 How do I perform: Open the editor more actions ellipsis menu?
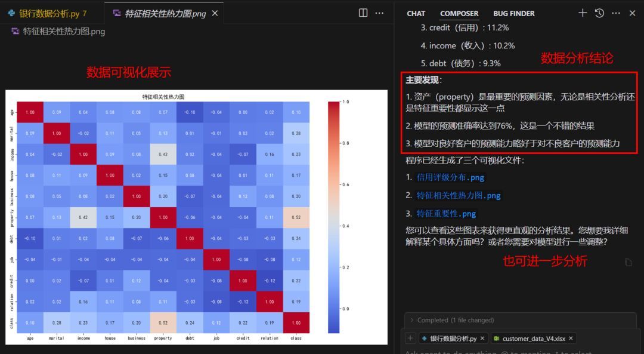[379, 13]
